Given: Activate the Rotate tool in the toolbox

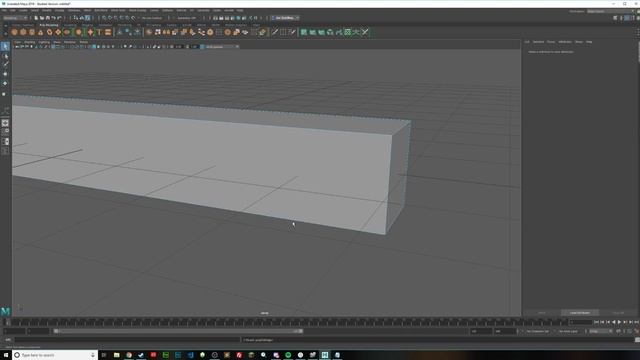Looking at the screenshot, I should 5,84.
